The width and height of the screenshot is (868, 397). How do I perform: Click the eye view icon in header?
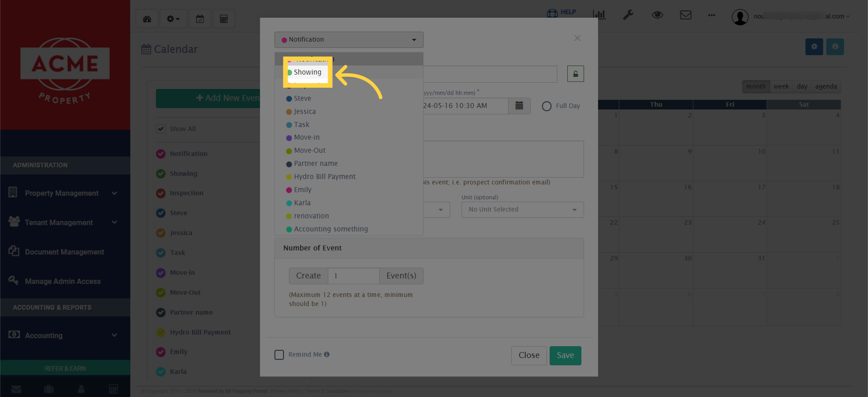pyautogui.click(x=657, y=15)
